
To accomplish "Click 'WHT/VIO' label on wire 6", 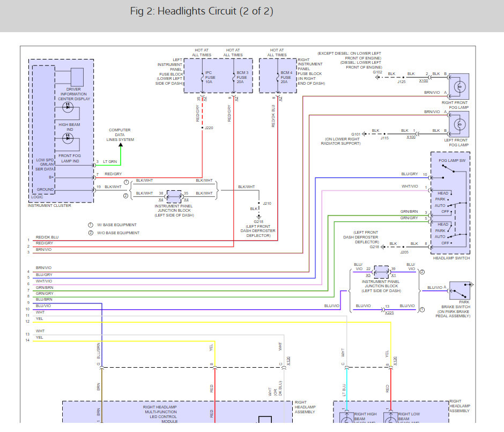I will pos(44,281).
